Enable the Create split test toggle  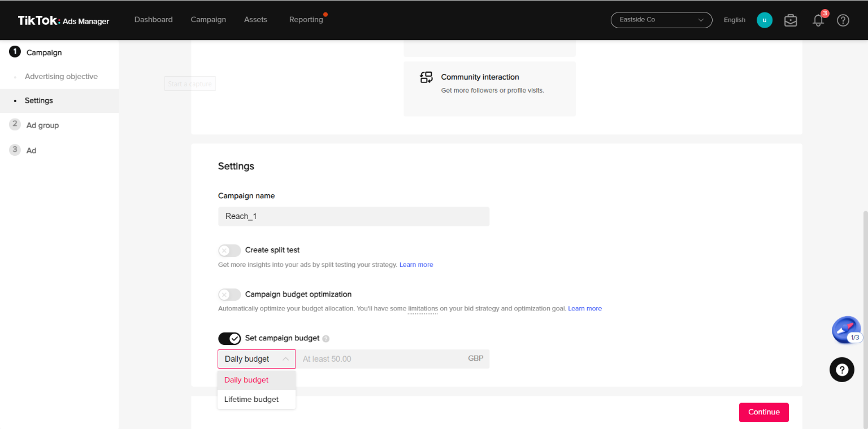click(229, 250)
